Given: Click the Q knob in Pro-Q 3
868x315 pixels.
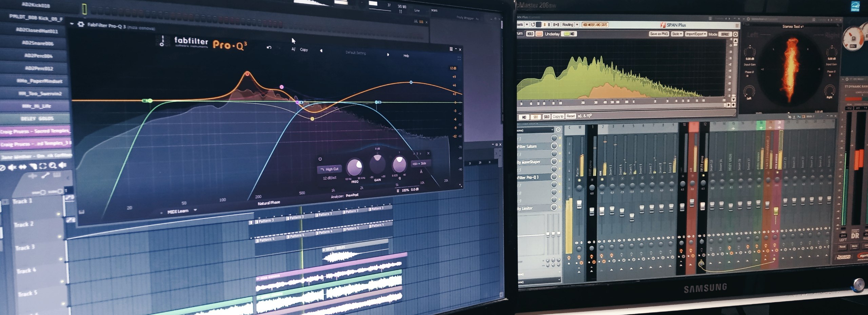Looking at the screenshot, I should coord(399,164).
